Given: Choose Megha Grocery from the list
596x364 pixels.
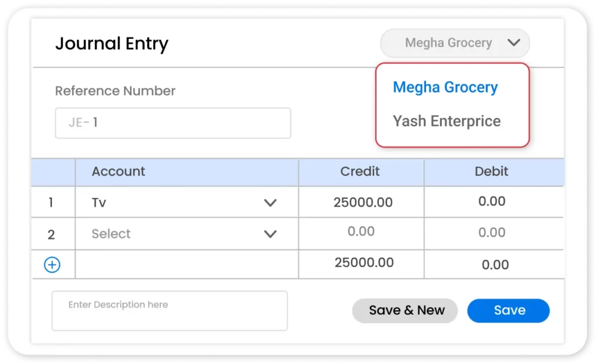Looking at the screenshot, I should [445, 87].
